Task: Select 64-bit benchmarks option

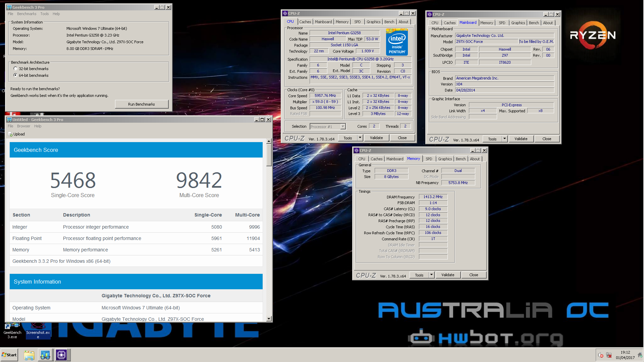Action: [x=15, y=75]
